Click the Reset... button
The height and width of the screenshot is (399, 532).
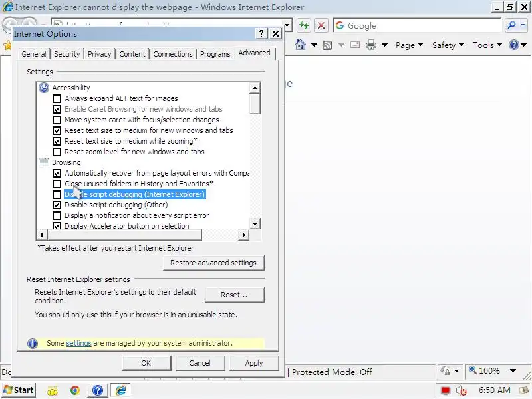click(234, 295)
